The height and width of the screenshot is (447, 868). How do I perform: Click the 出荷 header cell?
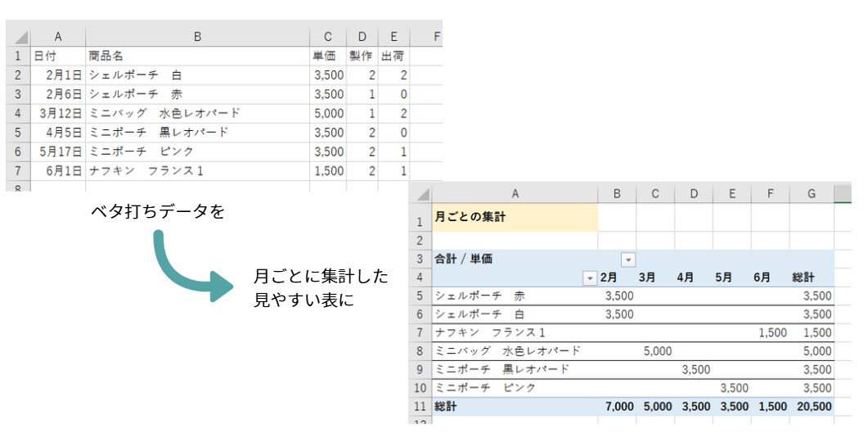[x=393, y=56]
